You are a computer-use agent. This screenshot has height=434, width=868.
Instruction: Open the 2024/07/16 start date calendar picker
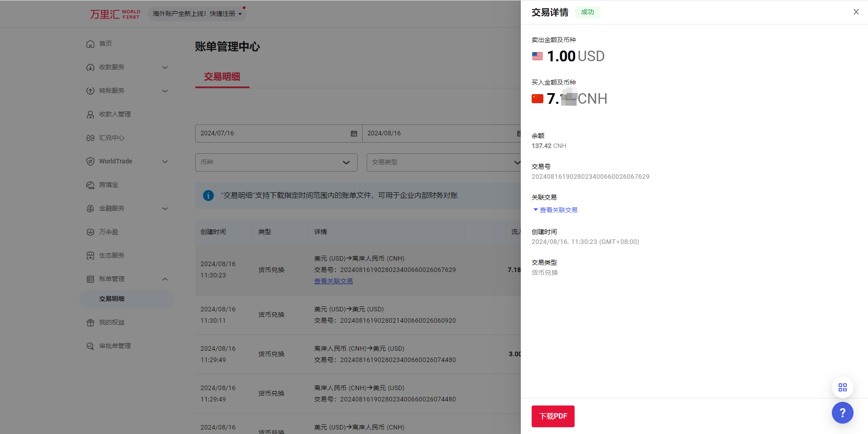tap(354, 133)
